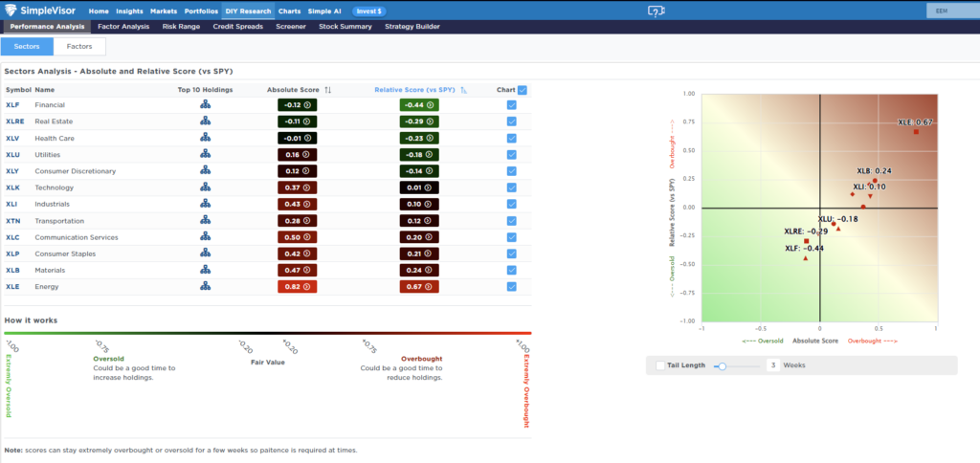
Task: Toggle the Chart header select-all checkbox
Action: (x=522, y=90)
